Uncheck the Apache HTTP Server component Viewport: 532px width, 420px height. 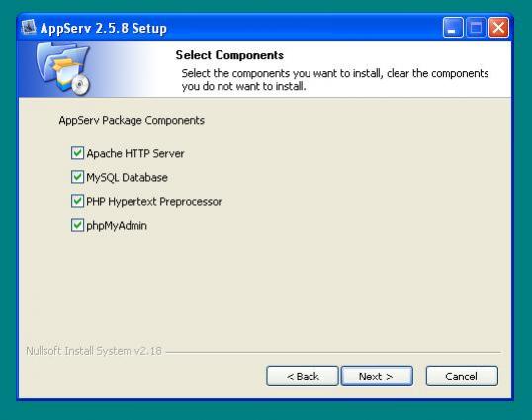[77, 153]
